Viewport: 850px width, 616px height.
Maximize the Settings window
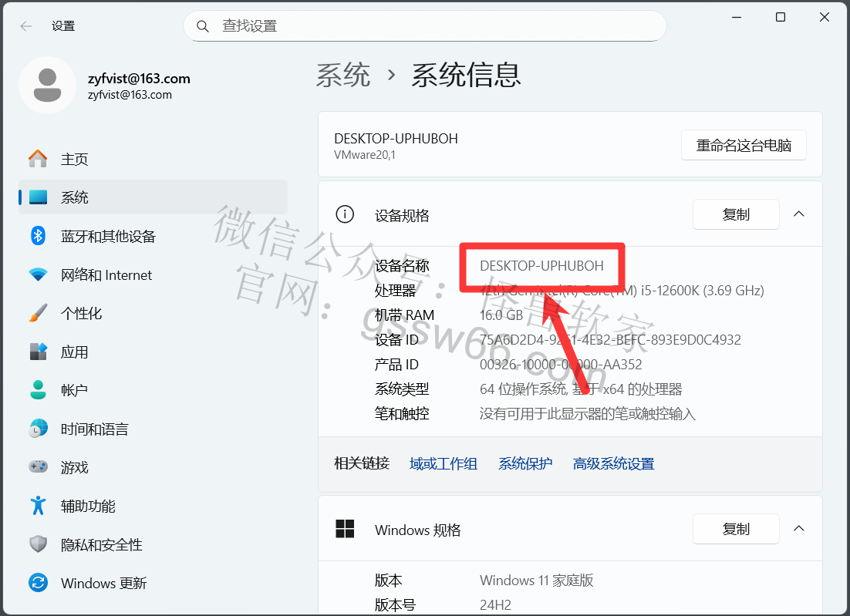tap(780, 17)
